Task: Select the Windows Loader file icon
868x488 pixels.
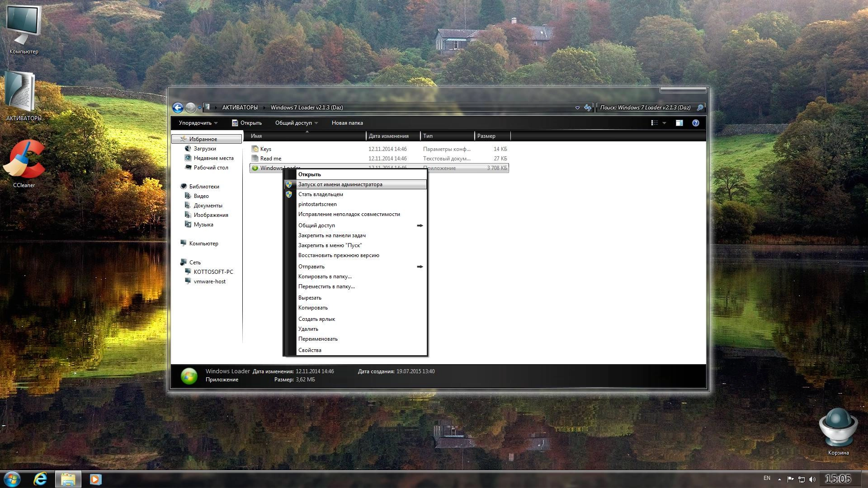Action: [x=255, y=168]
